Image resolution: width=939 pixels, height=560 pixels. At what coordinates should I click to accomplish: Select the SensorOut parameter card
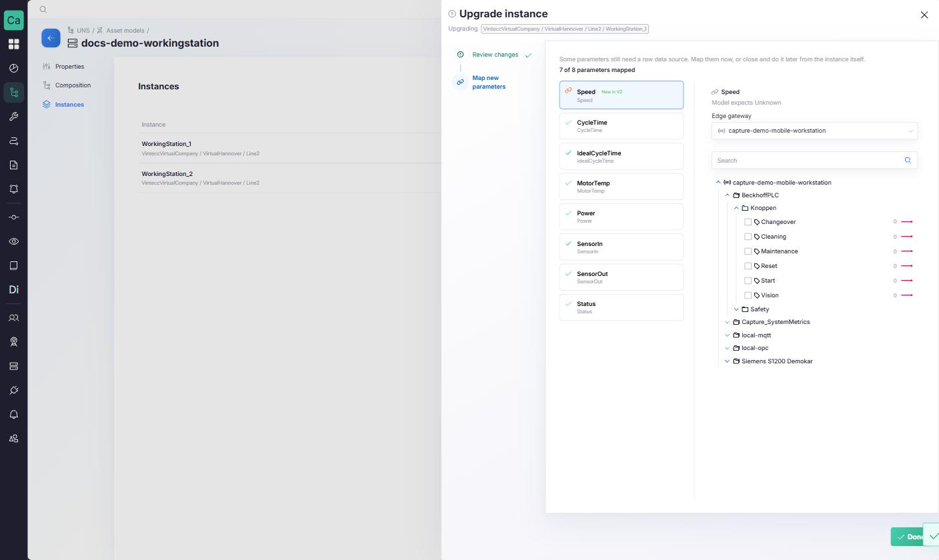click(622, 277)
